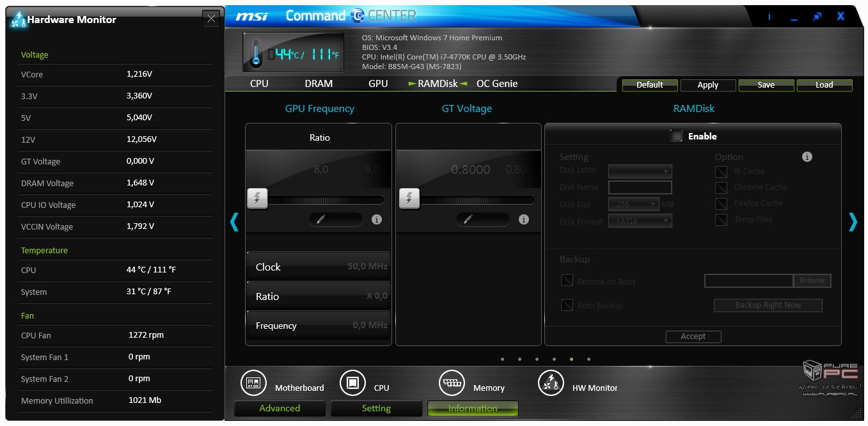Click the MSI logo
This screenshot has height=426, width=868.
(x=251, y=16)
